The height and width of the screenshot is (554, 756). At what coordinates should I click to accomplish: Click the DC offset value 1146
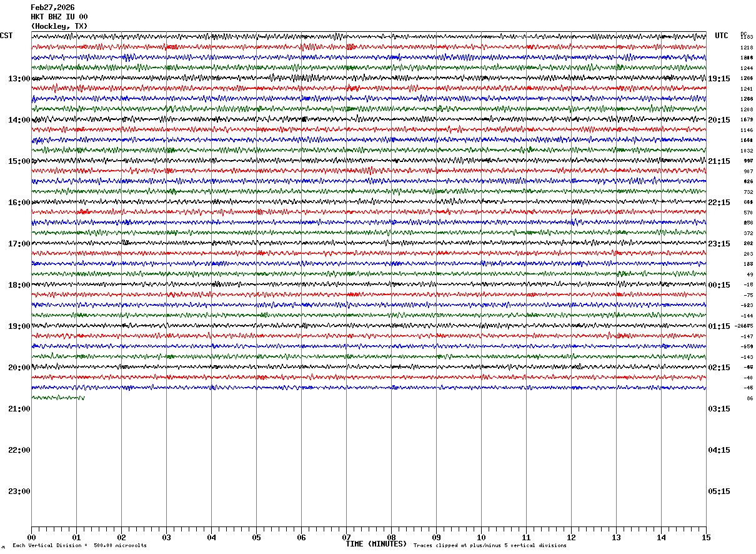click(747, 130)
